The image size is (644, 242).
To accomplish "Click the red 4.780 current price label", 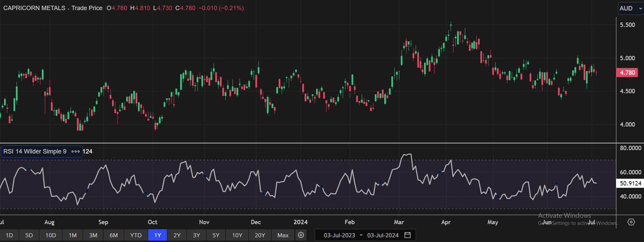I will click(x=626, y=72).
